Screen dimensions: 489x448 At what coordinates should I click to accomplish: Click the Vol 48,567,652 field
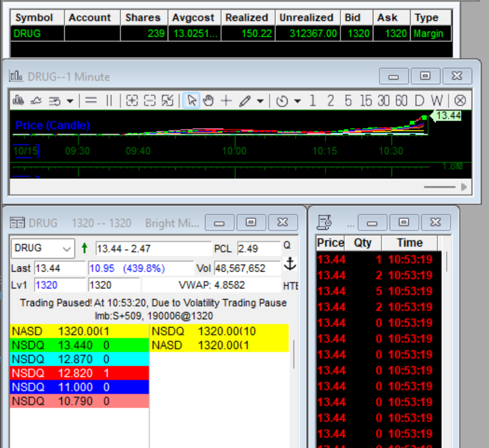pyautogui.click(x=248, y=268)
